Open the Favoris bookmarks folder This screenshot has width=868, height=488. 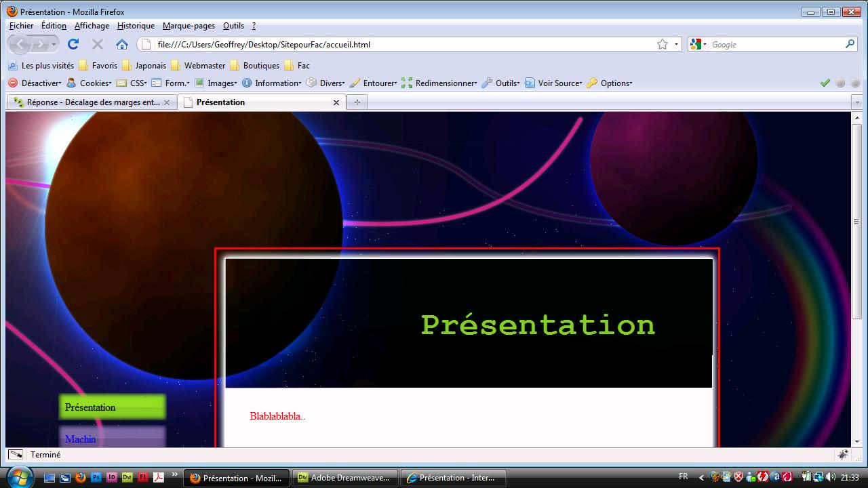pos(98,66)
